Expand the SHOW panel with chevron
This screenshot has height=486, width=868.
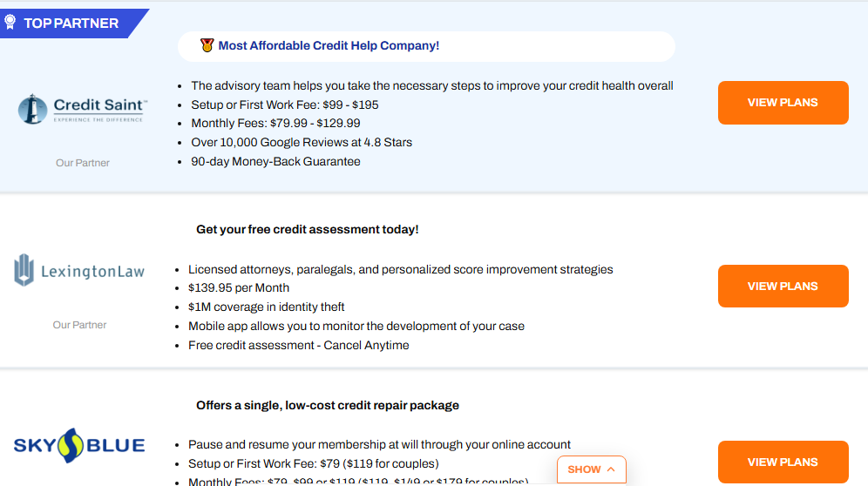(592, 469)
